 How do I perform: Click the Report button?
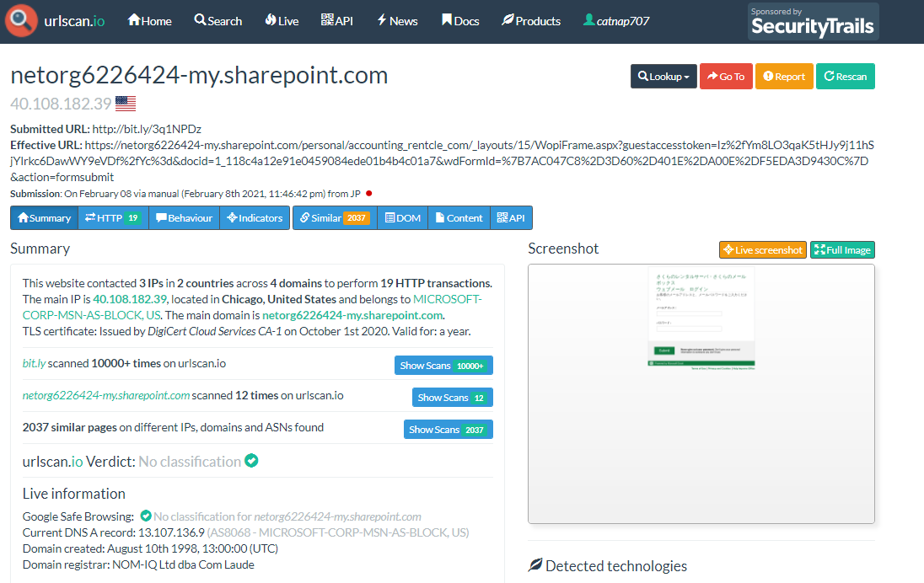click(x=784, y=77)
